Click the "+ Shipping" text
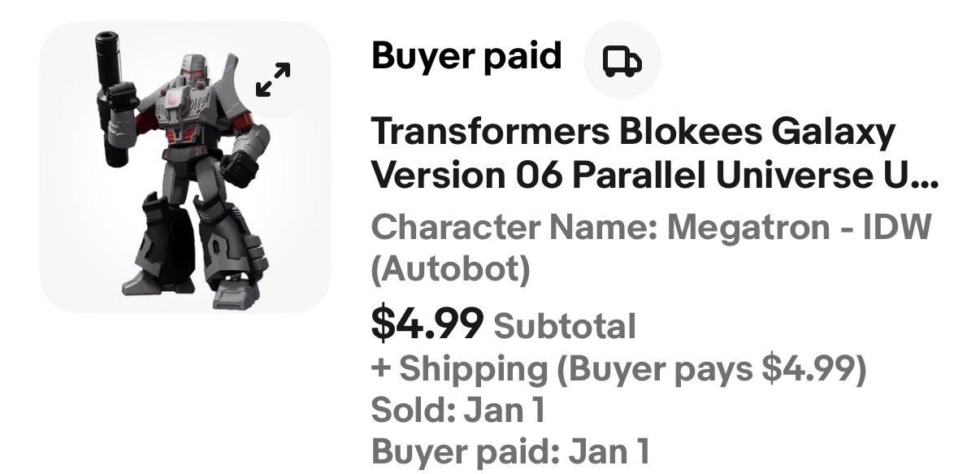This screenshot has height=474, width=980. point(459,370)
